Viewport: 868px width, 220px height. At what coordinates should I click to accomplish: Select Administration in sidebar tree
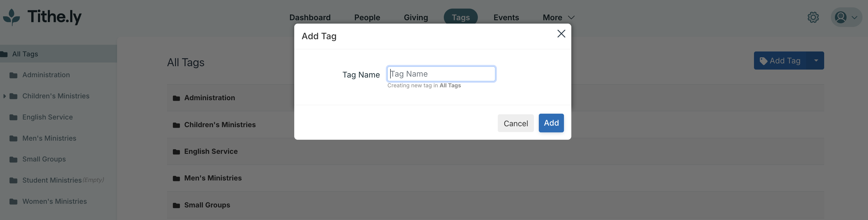pyautogui.click(x=46, y=75)
